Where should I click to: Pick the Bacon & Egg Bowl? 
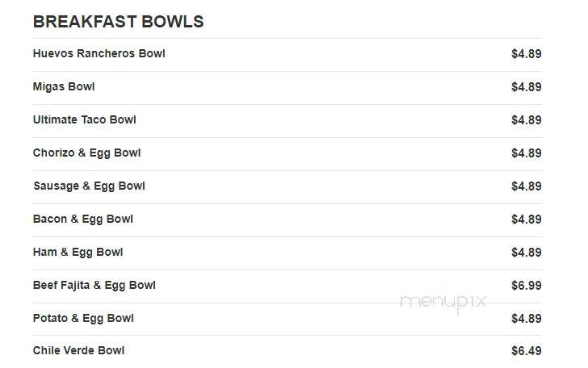[x=83, y=220]
